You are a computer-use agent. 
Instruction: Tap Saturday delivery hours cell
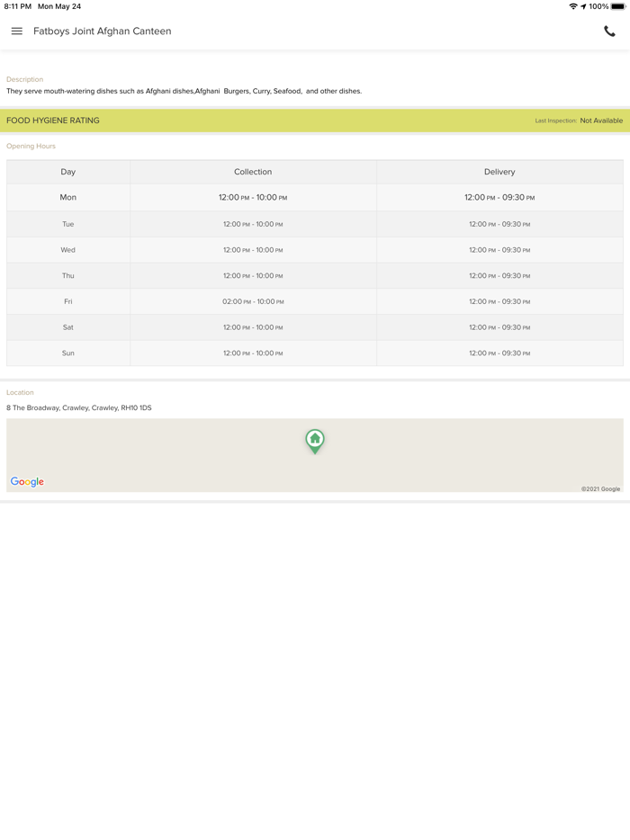point(499,326)
